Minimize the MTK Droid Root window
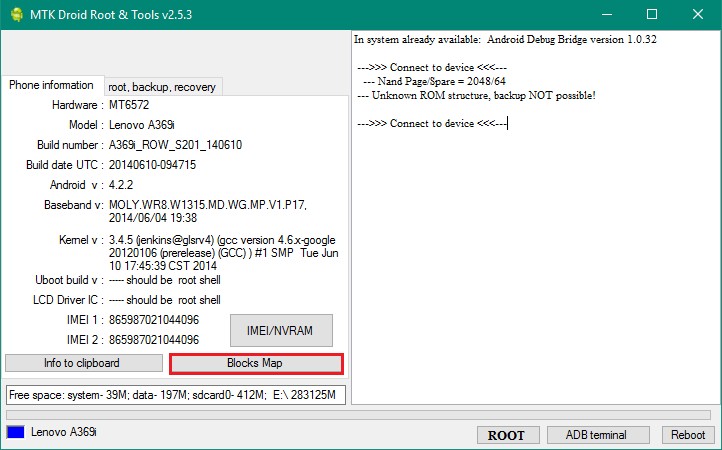This screenshot has width=722, height=450. pyautogui.click(x=605, y=14)
